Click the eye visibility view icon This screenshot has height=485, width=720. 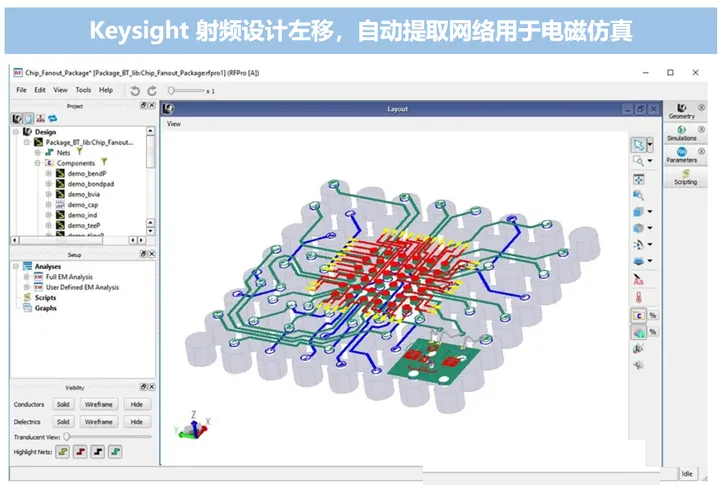click(x=638, y=244)
